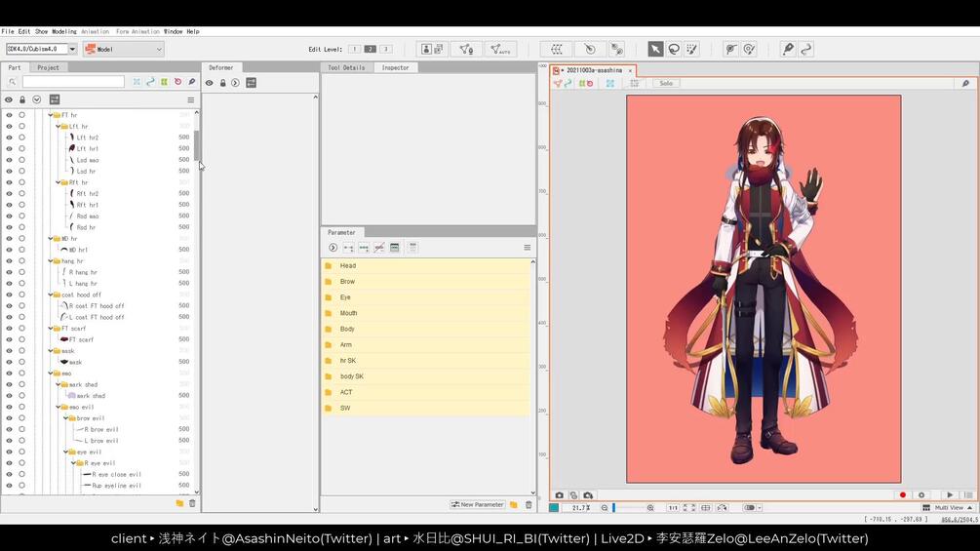Toggle Deformer panel lock icon
This screenshot has height=551, width=980.
coord(222,83)
